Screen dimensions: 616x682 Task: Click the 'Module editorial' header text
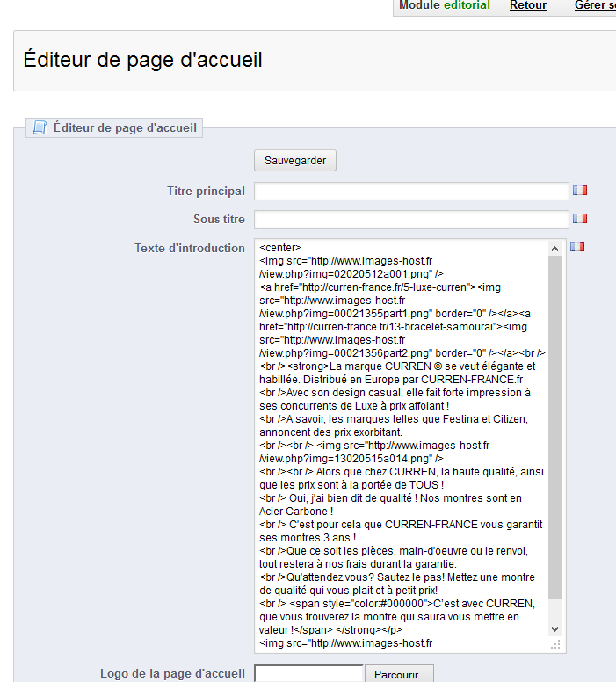point(444,5)
